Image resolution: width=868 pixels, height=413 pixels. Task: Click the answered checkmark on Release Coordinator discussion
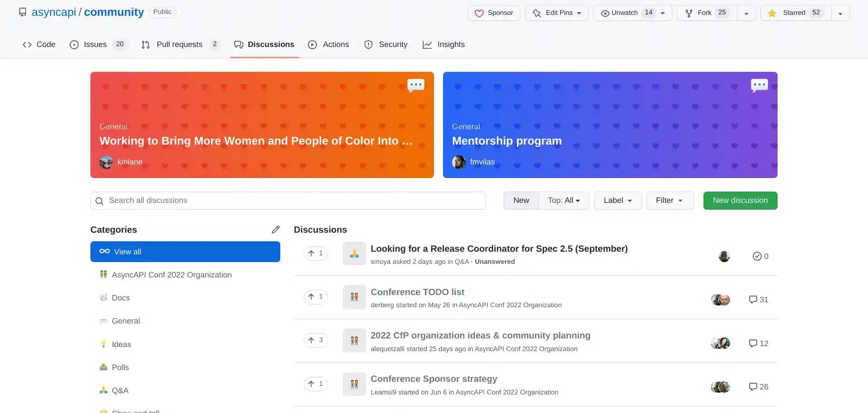[757, 256]
